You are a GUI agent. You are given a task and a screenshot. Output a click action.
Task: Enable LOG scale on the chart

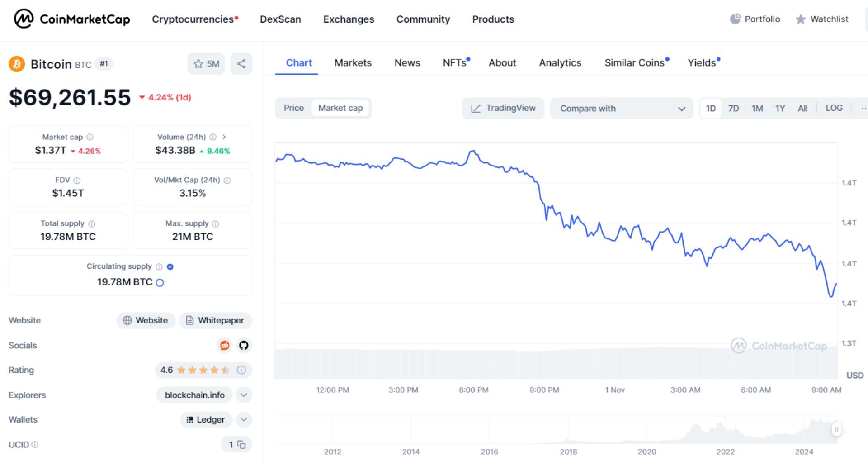click(x=834, y=108)
